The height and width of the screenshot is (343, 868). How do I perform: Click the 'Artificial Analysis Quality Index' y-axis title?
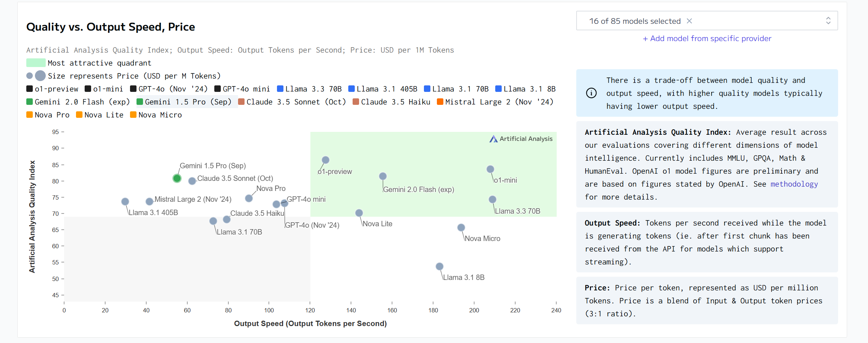coord(32,217)
